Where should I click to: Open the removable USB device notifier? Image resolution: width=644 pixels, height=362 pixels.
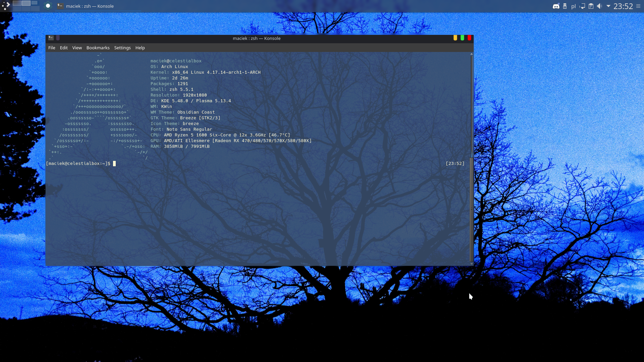(565, 6)
